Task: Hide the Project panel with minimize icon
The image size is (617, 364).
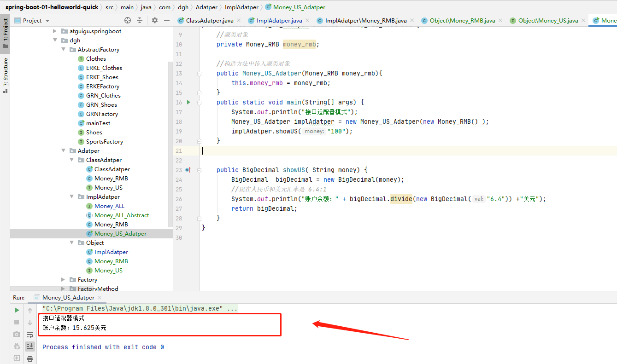Action: (x=167, y=20)
